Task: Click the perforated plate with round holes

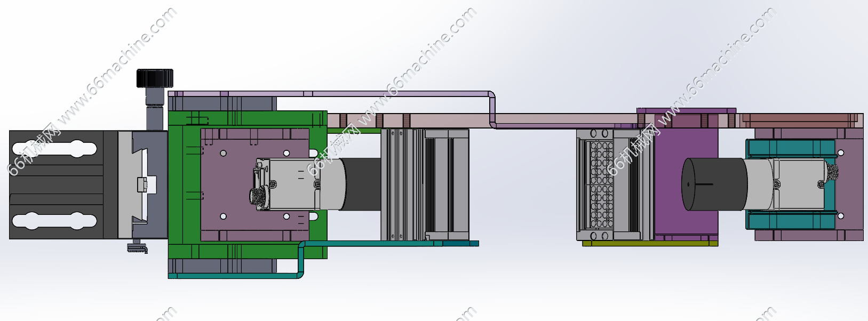Action: pos(600,184)
